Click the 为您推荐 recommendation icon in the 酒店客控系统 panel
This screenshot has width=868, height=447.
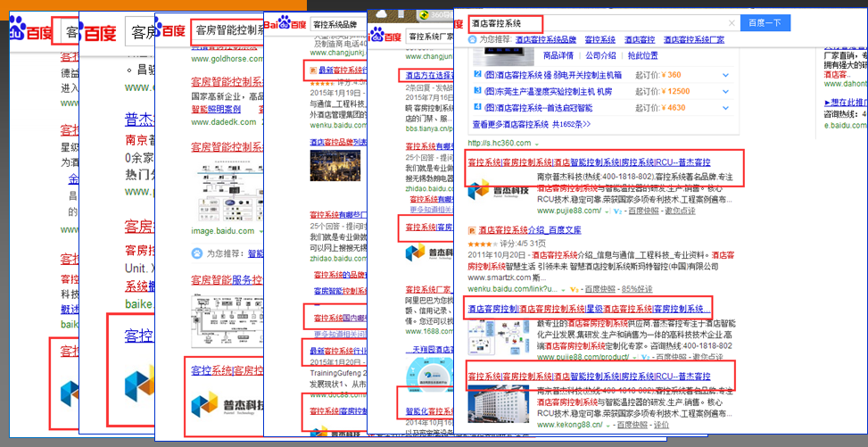click(x=472, y=40)
